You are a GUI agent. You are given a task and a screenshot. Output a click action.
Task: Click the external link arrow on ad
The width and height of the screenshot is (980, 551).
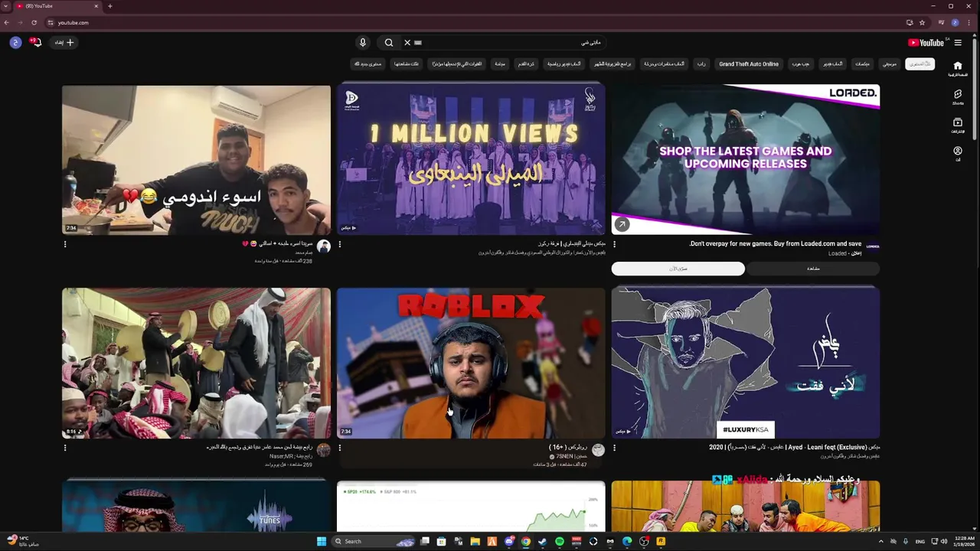(x=622, y=224)
